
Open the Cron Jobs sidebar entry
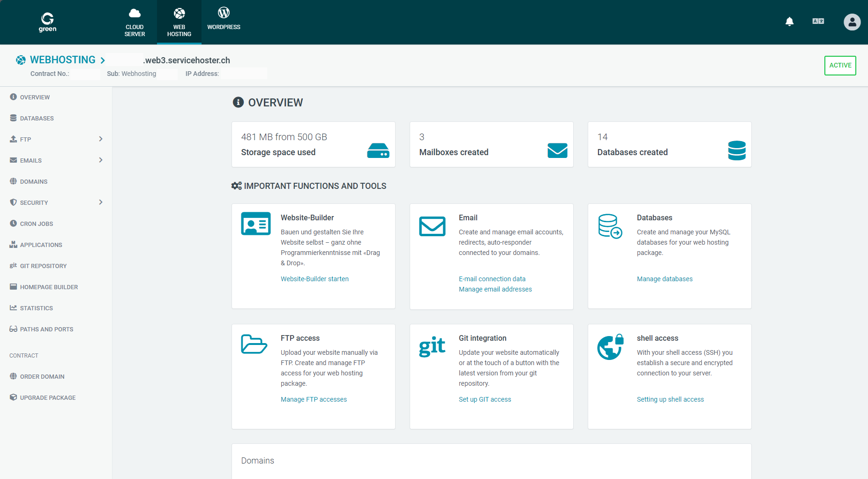click(x=36, y=224)
